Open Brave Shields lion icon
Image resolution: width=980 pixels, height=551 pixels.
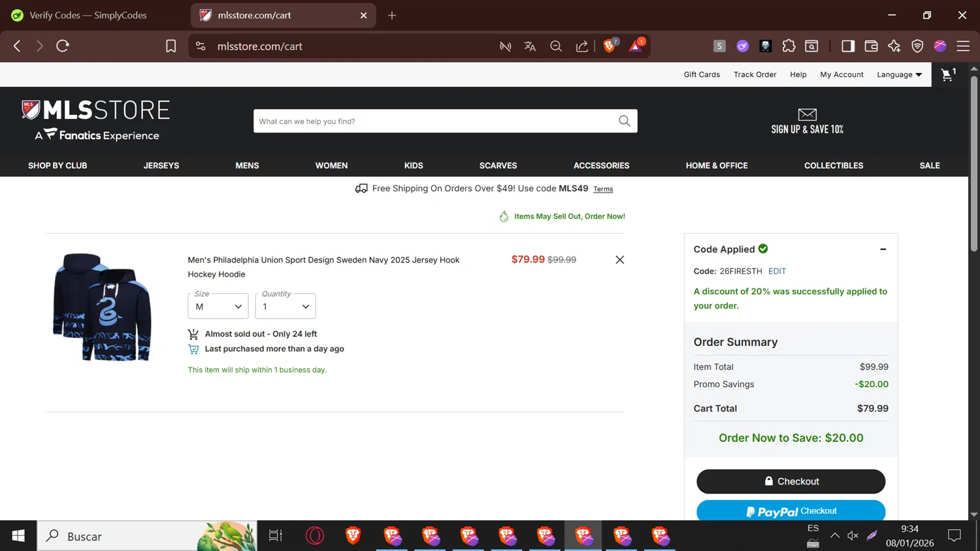610,45
